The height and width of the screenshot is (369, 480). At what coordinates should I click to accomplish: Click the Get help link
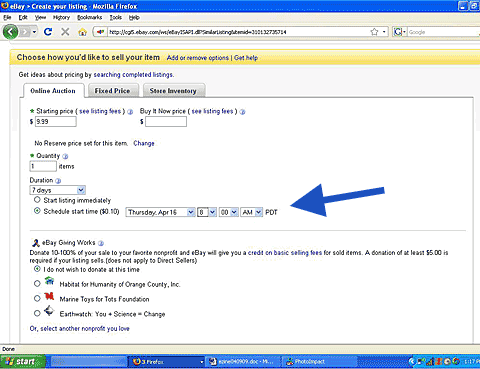pos(246,58)
